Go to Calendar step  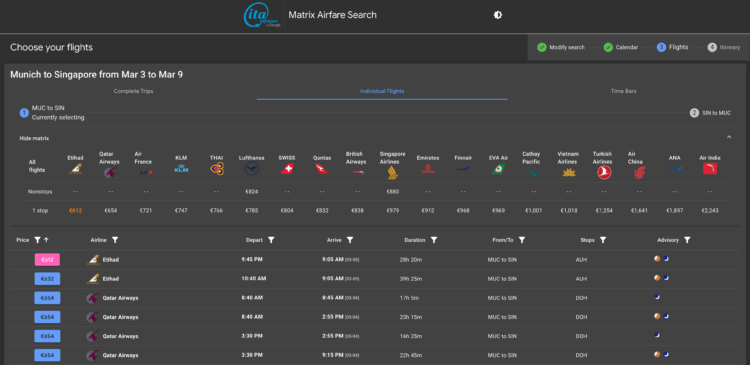tap(620, 47)
